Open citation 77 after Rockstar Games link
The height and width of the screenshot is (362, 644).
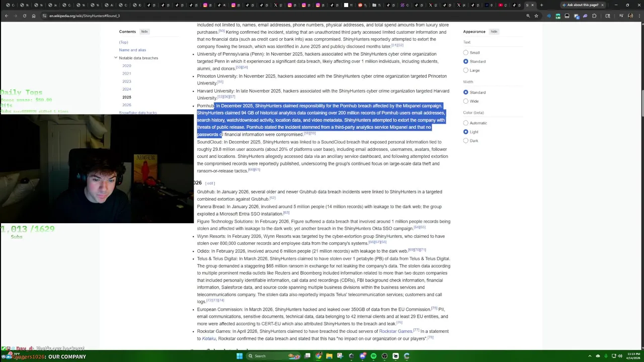click(x=416, y=330)
